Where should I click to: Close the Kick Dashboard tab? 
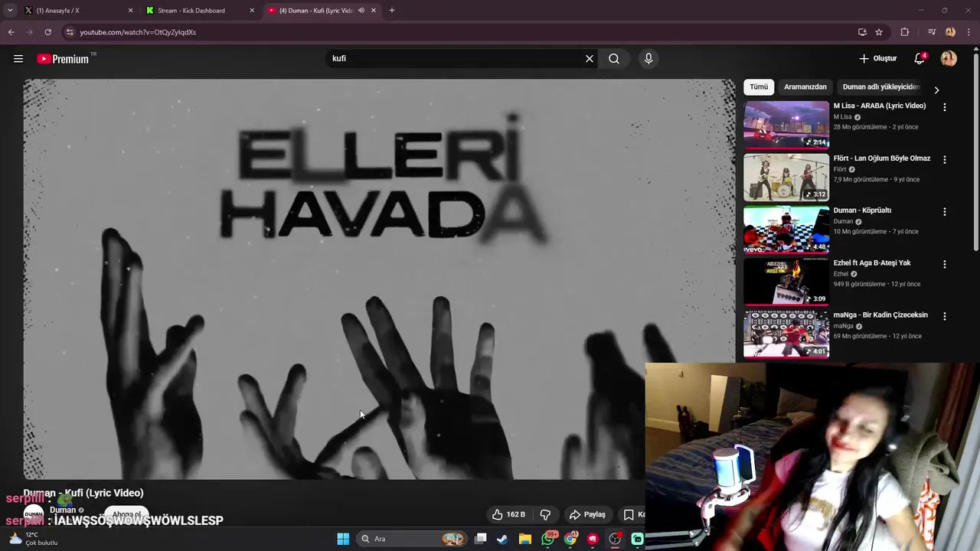pos(252,11)
